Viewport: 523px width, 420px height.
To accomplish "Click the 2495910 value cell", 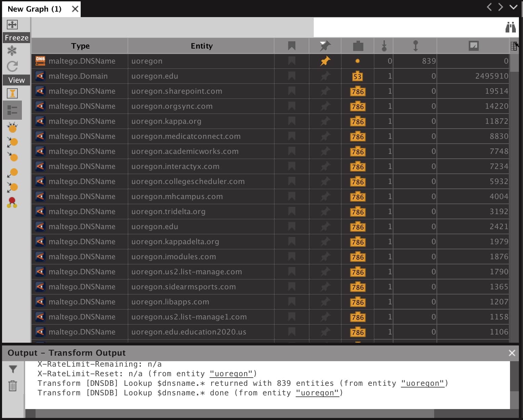I will [x=473, y=76].
